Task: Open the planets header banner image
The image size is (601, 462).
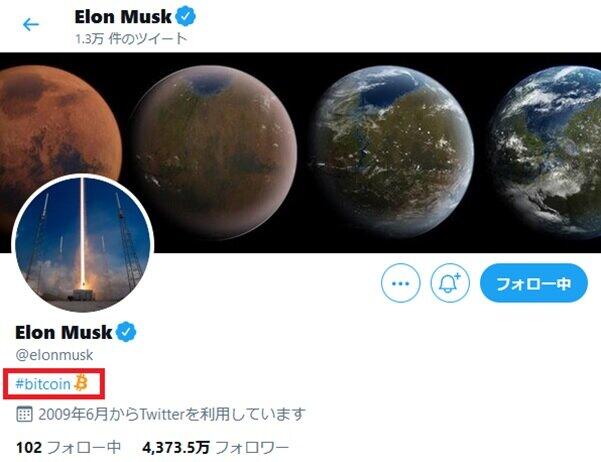Action: tap(300, 153)
